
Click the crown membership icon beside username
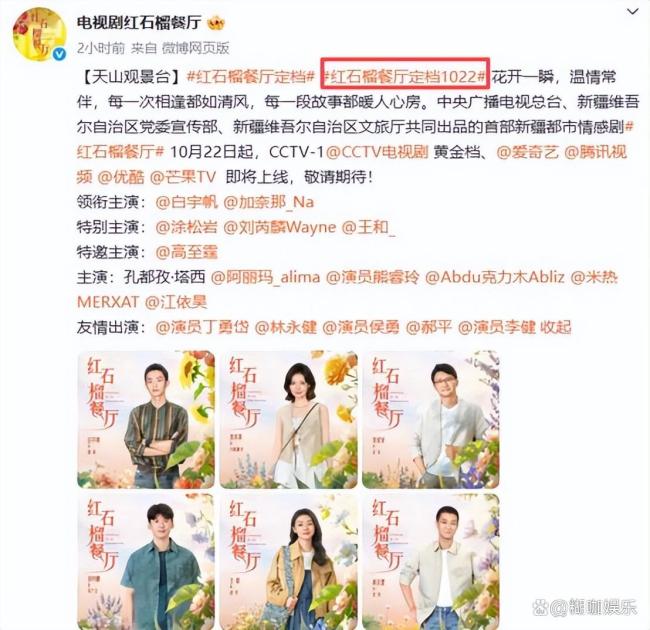(216, 23)
